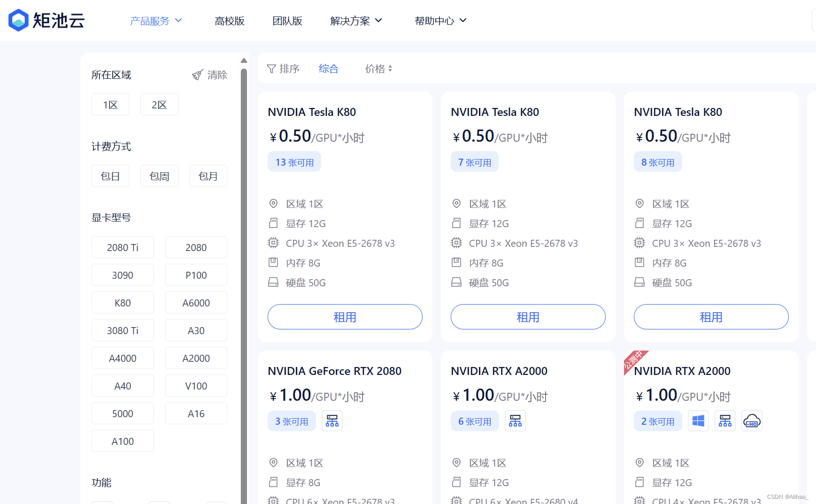Viewport: 816px width, 504px height.
Task: Click hard disk icon on 8 张可用 card
Action: coord(639,283)
